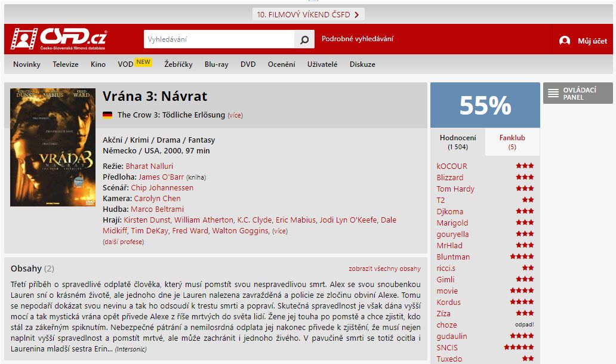
Task: Expand more titles with více link
Action: (235, 115)
